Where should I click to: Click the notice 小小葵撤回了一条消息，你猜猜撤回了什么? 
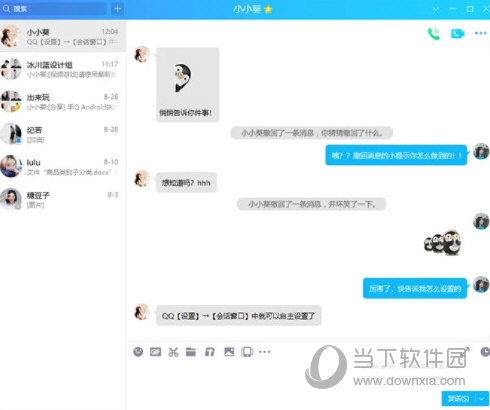pos(312,133)
